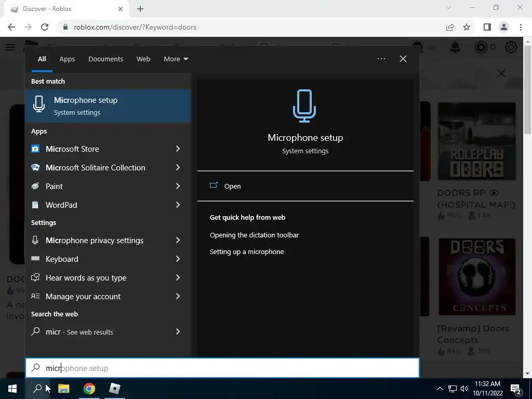
Task: Click the Roblox Robux icon
Action: [481, 47]
